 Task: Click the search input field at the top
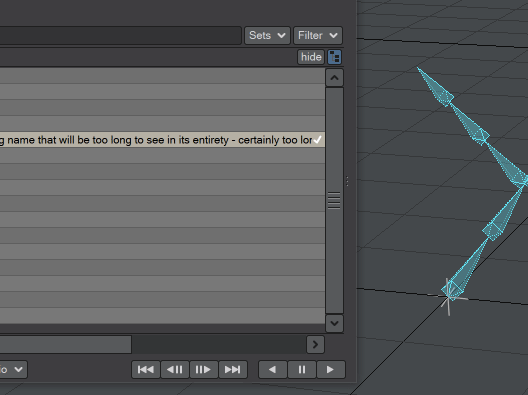tap(121, 35)
